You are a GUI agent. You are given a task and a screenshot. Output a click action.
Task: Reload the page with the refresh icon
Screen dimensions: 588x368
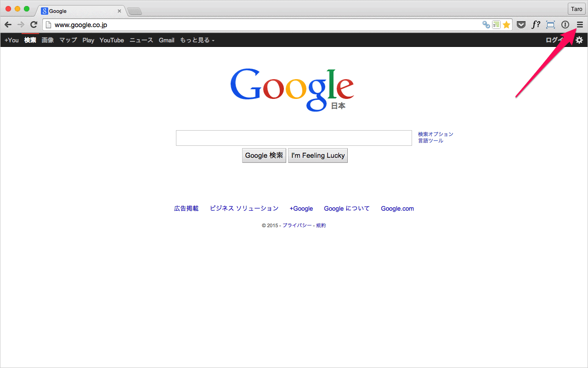pos(33,24)
